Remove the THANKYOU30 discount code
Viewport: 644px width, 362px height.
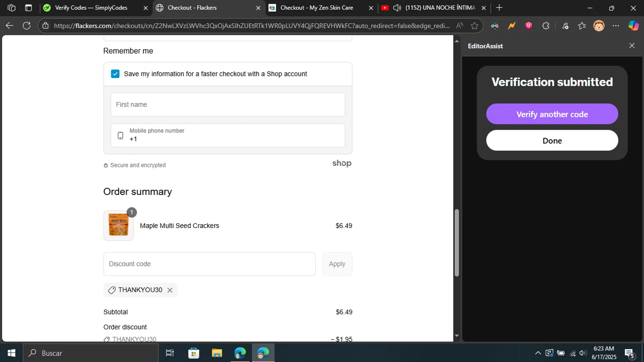pyautogui.click(x=170, y=290)
